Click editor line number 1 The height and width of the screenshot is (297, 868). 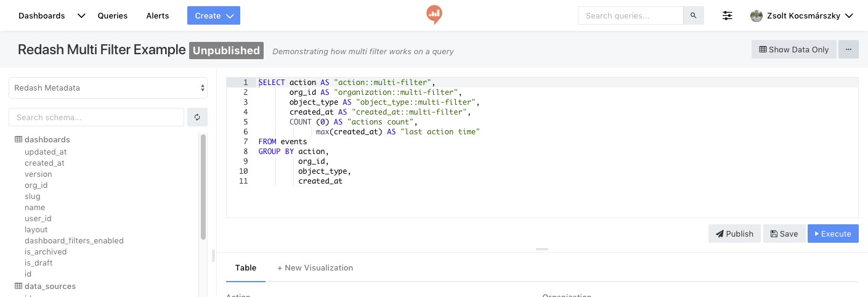point(245,83)
